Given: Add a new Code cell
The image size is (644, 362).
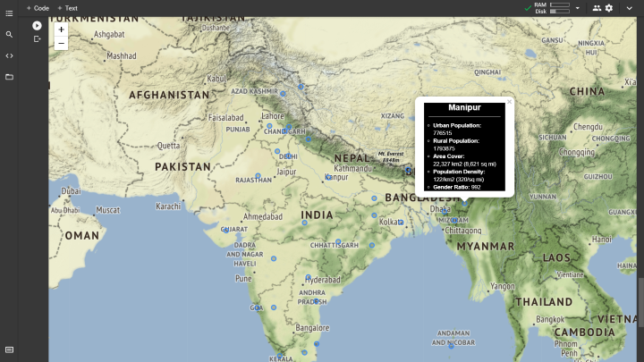Looking at the screenshot, I should coord(38,8).
